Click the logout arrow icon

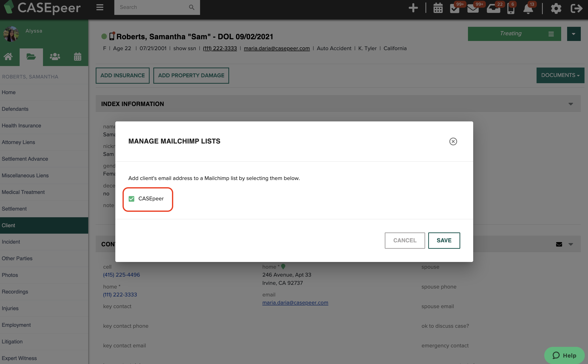click(577, 8)
